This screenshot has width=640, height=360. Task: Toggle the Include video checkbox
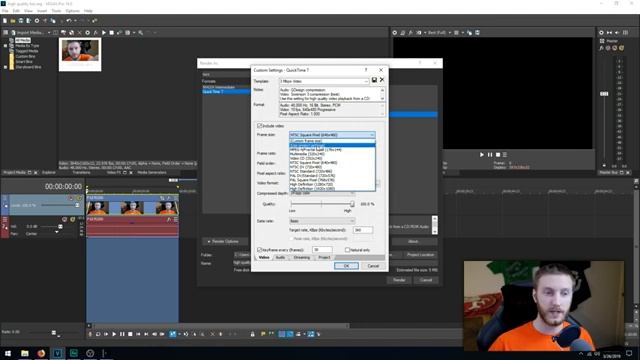tap(259, 126)
